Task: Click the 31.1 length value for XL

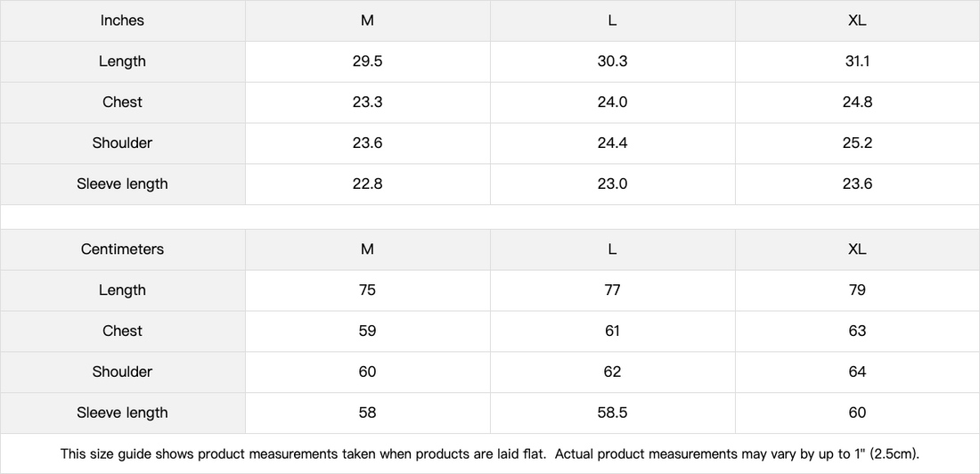Action: pyautogui.click(x=857, y=61)
